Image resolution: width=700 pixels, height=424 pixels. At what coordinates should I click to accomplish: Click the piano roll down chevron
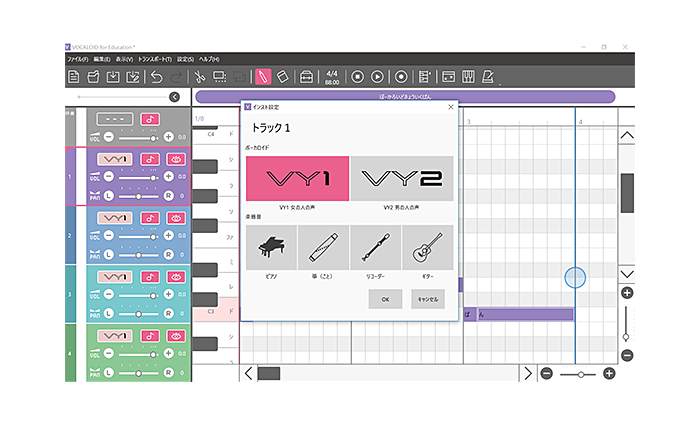point(627,274)
